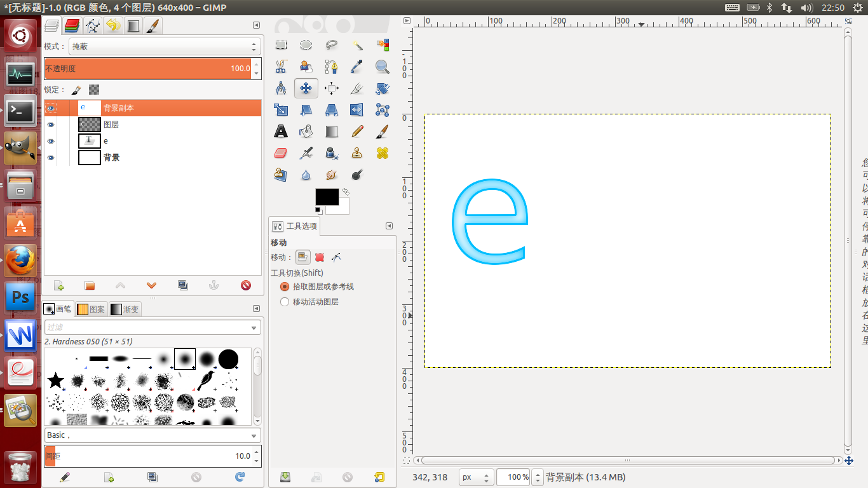
Task: Toggle visibility of the 背景 layer
Action: tap(51, 158)
